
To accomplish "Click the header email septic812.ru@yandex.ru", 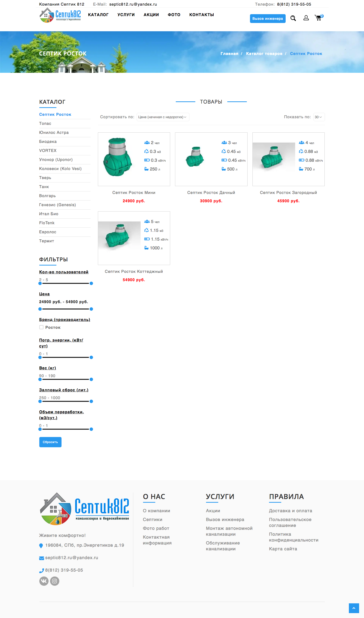I will click(x=133, y=4).
